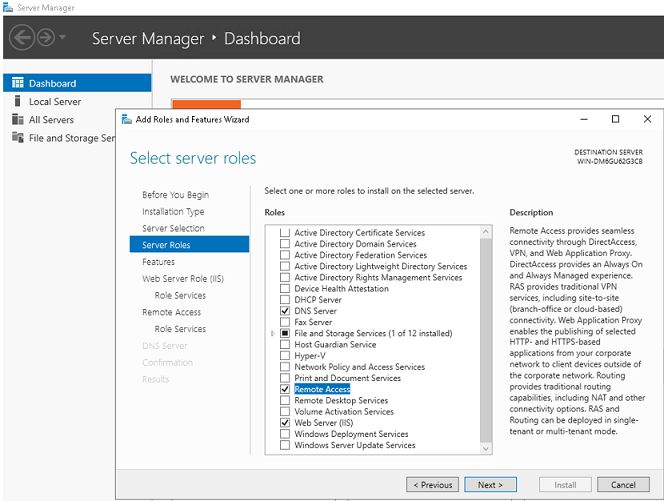Open the Remote Access wizard step
Screen dimensions: 664x501
(x=172, y=312)
